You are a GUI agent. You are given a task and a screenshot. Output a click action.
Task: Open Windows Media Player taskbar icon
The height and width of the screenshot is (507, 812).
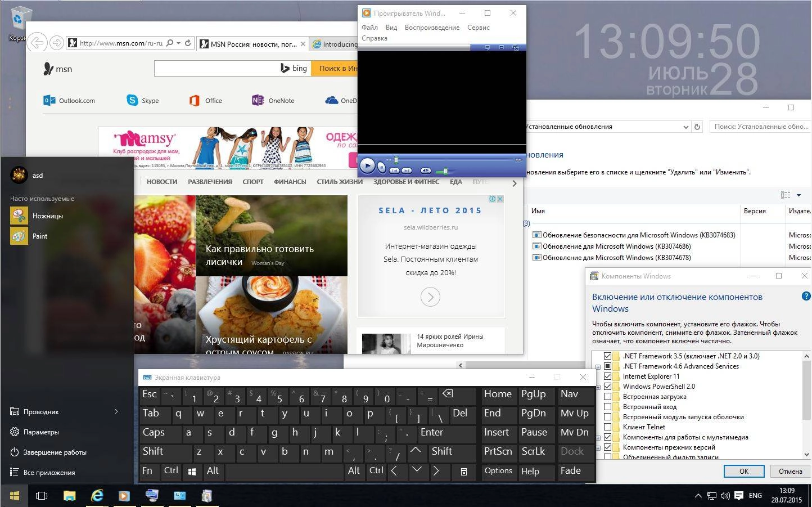(x=124, y=496)
